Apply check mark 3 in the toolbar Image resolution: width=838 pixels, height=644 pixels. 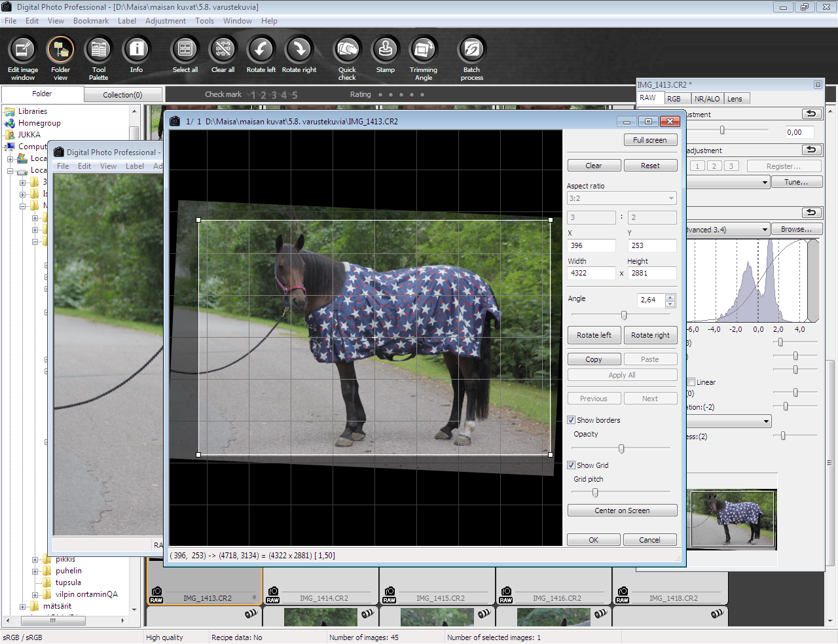274,95
